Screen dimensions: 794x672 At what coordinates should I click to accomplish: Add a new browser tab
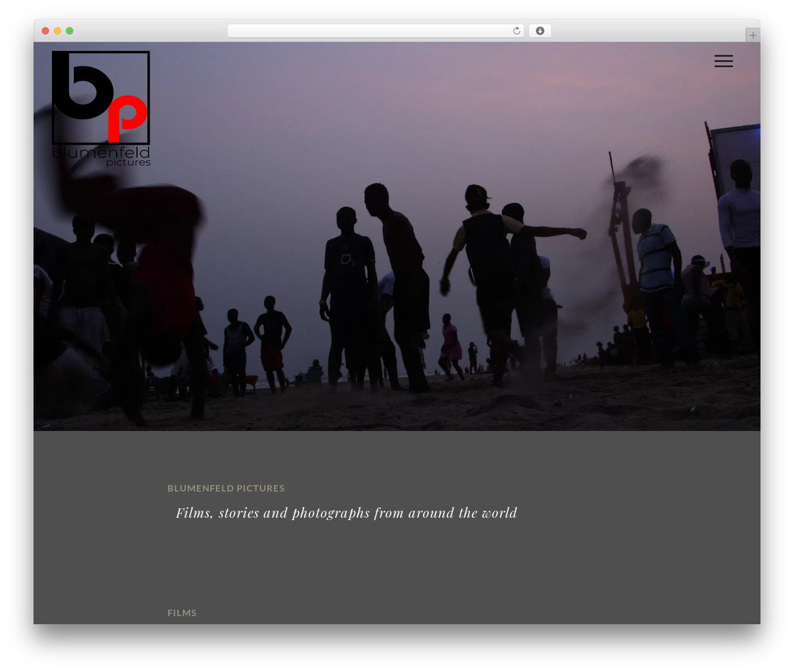pos(752,35)
